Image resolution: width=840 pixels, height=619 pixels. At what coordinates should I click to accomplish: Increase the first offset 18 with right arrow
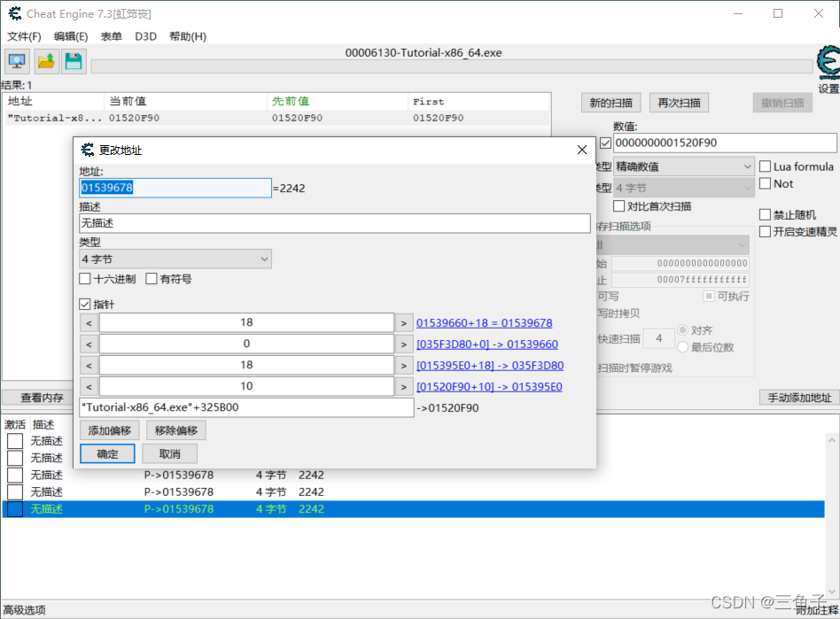(404, 323)
